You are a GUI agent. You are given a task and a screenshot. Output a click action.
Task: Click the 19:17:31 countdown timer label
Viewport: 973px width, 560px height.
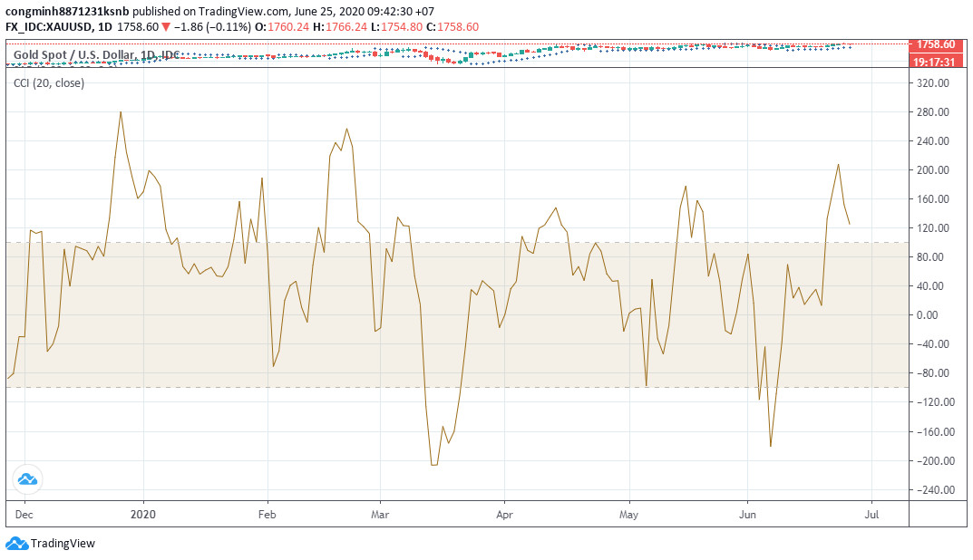click(936, 60)
